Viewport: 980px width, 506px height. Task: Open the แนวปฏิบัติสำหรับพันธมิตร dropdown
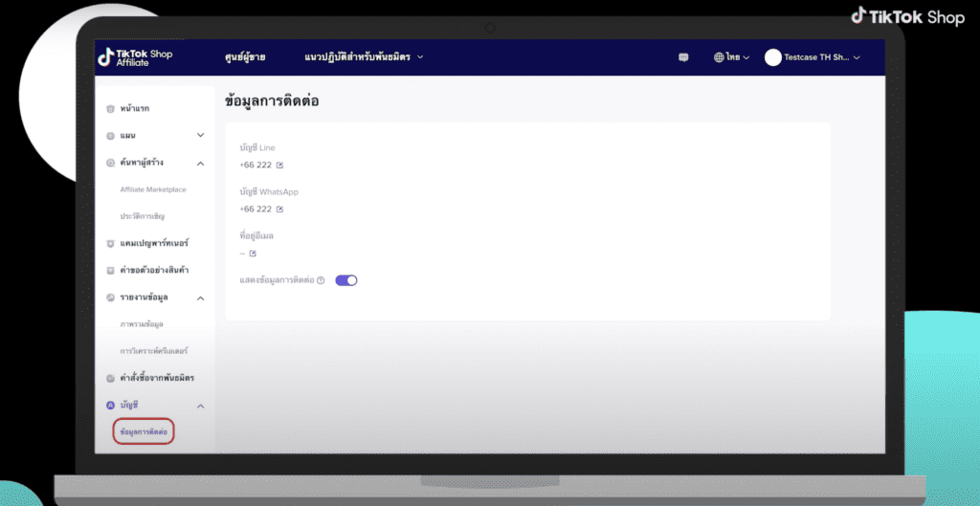(364, 56)
